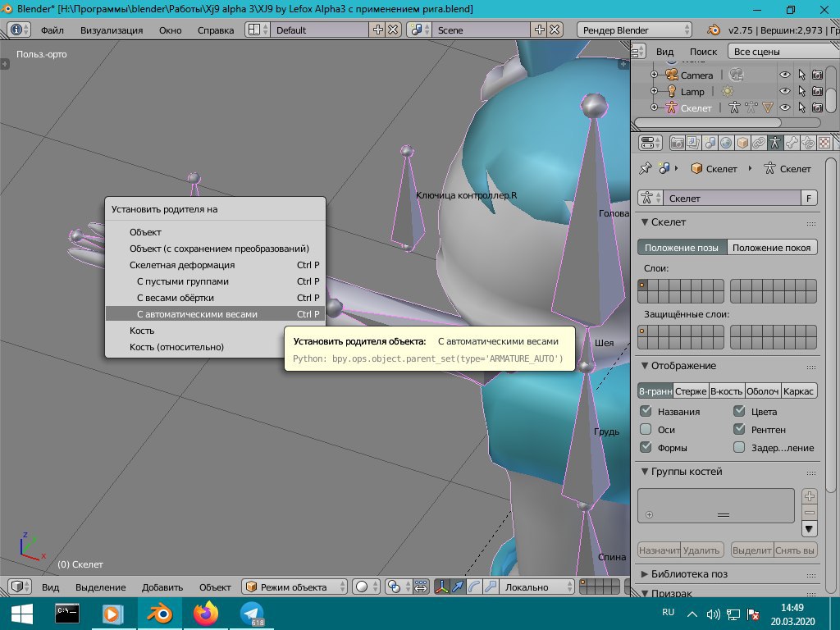Choose 'С весами обёртки' menu entry

[x=216, y=297]
